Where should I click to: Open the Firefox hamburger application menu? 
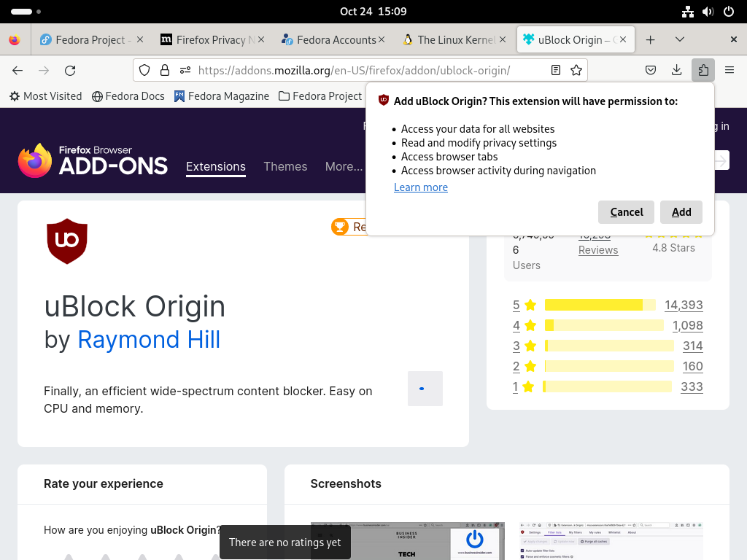[729, 71]
